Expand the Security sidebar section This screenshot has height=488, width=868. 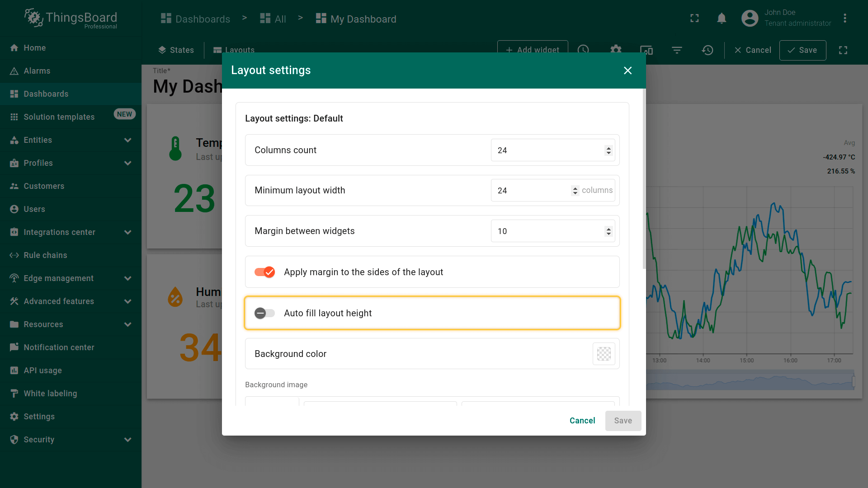(127, 440)
